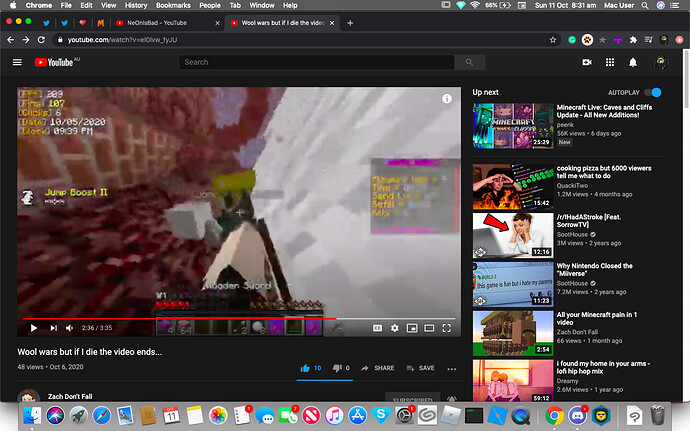Toggle closed captions on the player
Image resolution: width=690 pixels, height=431 pixels.
377,328
